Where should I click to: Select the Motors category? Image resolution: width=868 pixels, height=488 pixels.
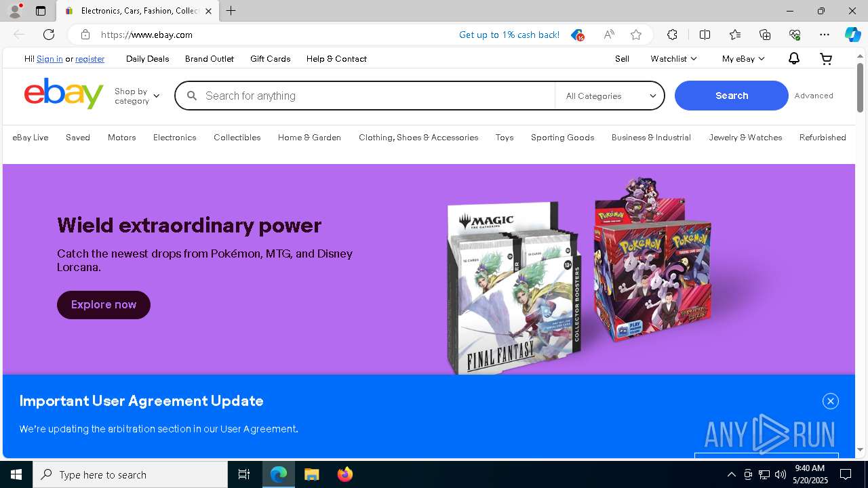tap(122, 138)
